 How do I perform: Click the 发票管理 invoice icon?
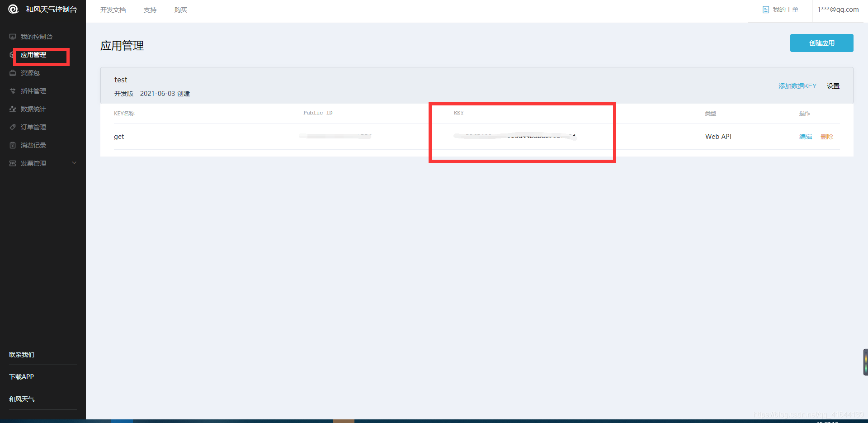click(13, 163)
